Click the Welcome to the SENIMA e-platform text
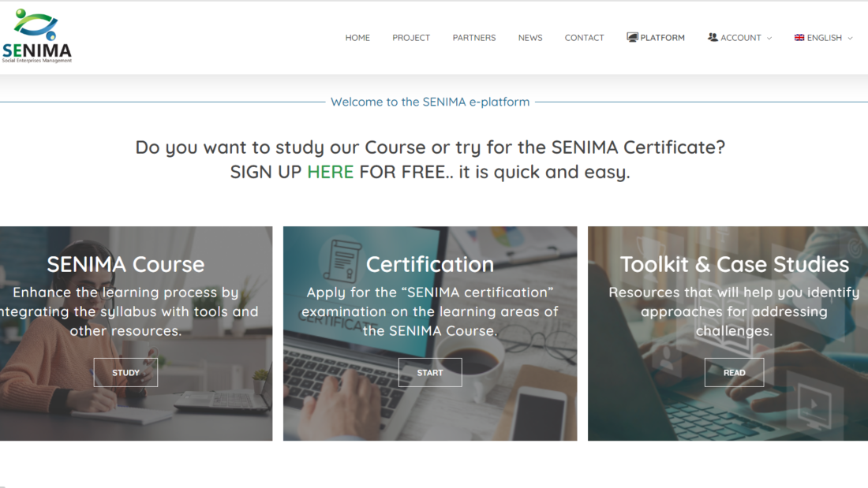The width and height of the screenshot is (868, 488). point(430,102)
